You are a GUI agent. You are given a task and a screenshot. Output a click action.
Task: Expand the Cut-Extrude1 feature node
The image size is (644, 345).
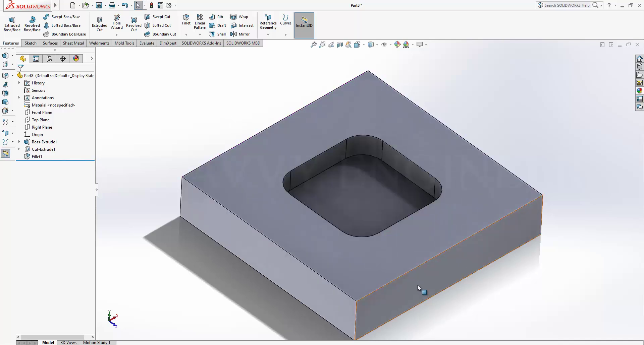point(19,149)
